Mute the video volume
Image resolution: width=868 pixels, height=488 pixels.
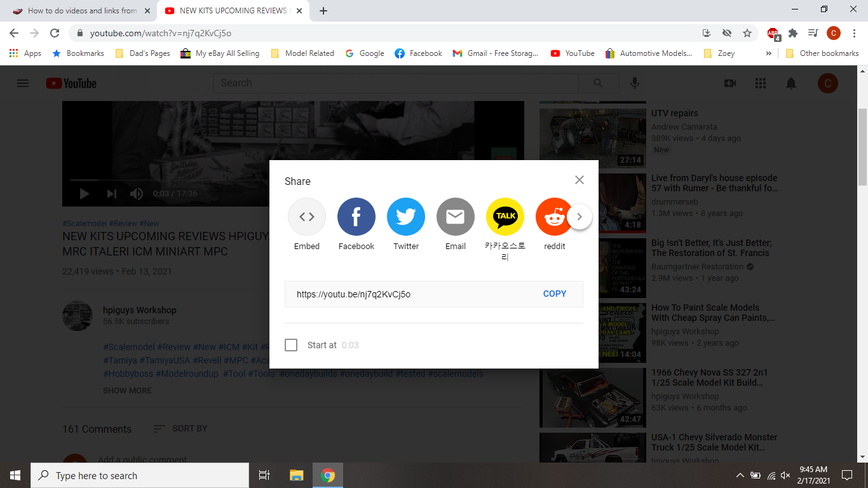point(136,194)
